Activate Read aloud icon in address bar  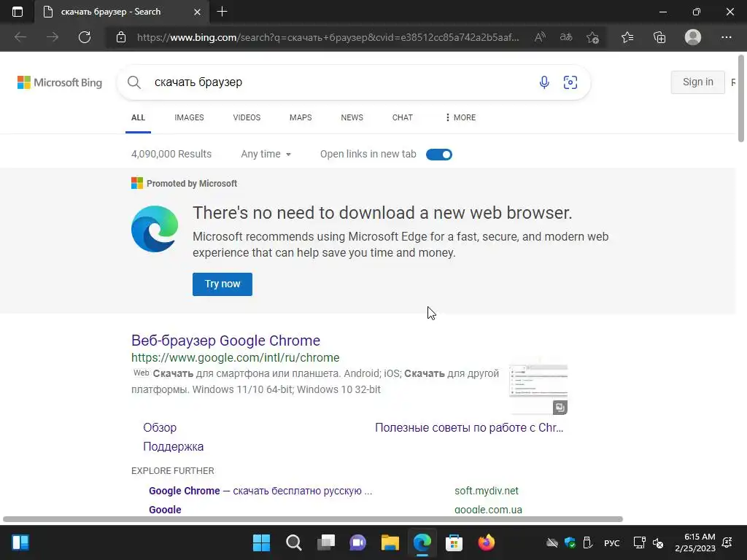[x=540, y=37]
